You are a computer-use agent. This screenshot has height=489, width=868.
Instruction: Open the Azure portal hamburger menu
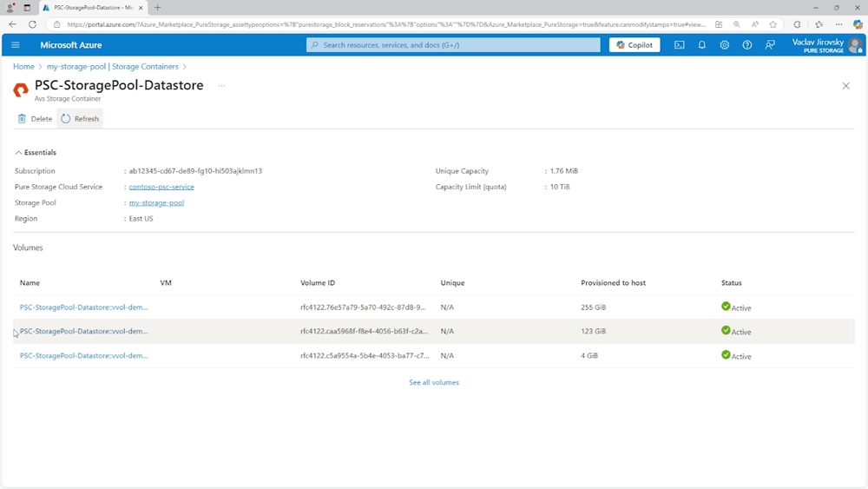(16, 45)
